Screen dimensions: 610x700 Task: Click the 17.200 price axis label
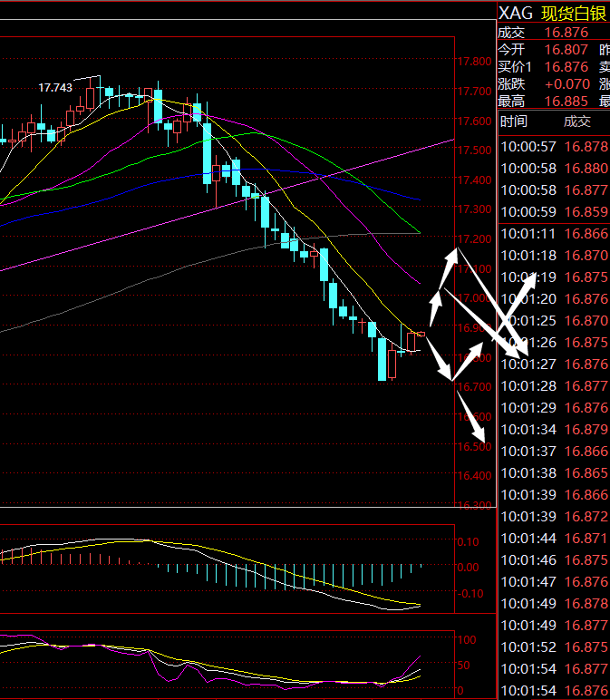tap(474, 238)
